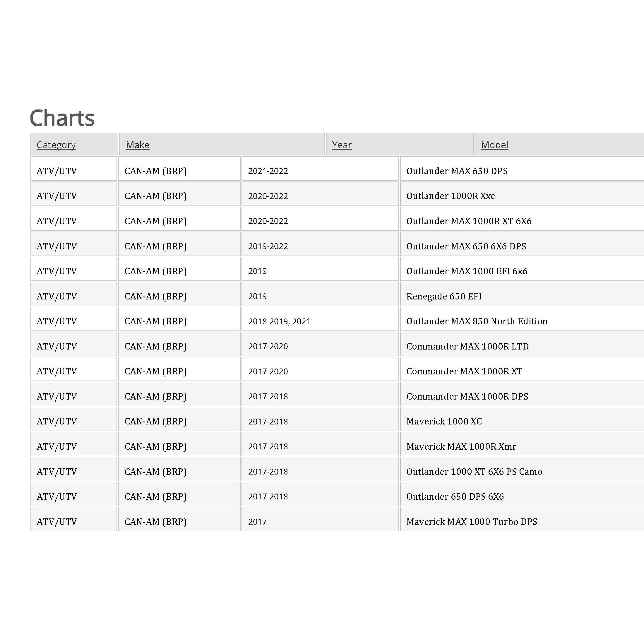Click Commander MAX 1000R LTD cell
The image size is (644, 644).
pos(522,344)
